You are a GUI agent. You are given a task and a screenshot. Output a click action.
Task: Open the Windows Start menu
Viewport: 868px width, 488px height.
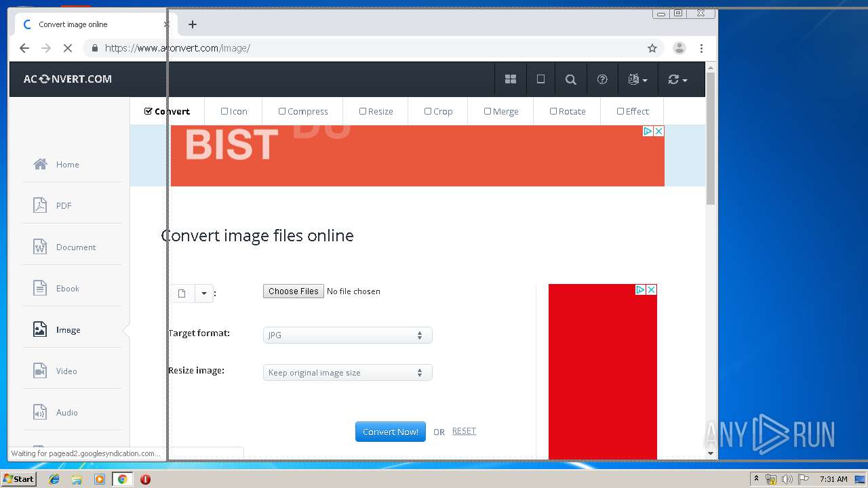(x=18, y=479)
